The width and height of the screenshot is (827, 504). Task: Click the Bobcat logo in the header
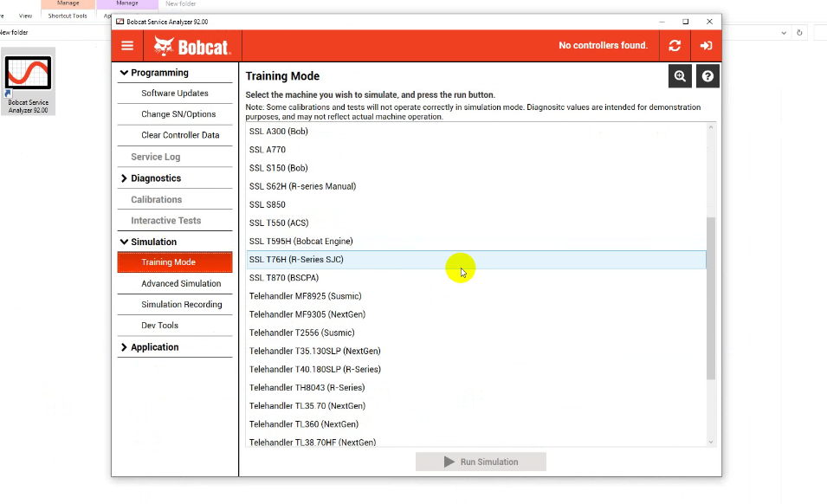pyautogui.click(x=192, y=47)
